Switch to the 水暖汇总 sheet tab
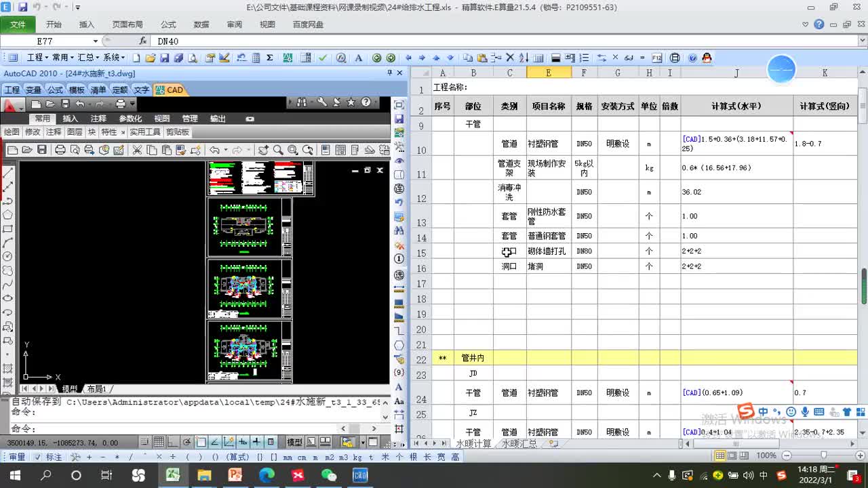868x488 pixels. point(519,444)
